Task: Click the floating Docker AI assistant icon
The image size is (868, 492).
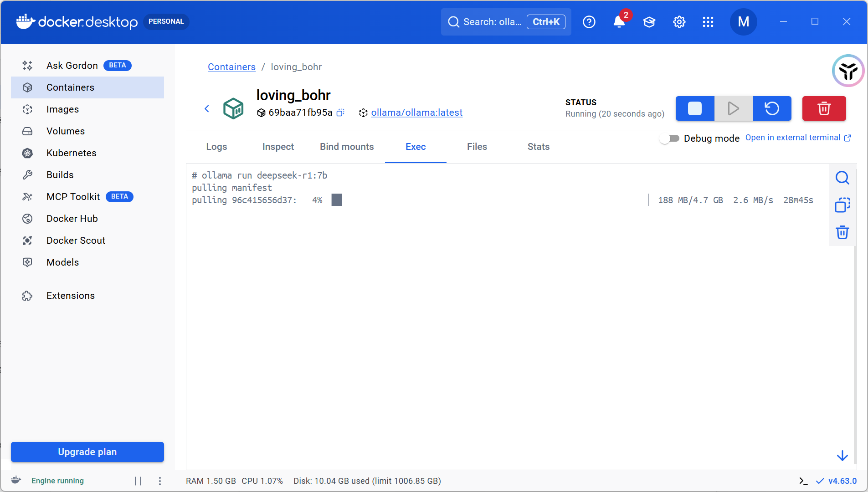Action: 848,71
